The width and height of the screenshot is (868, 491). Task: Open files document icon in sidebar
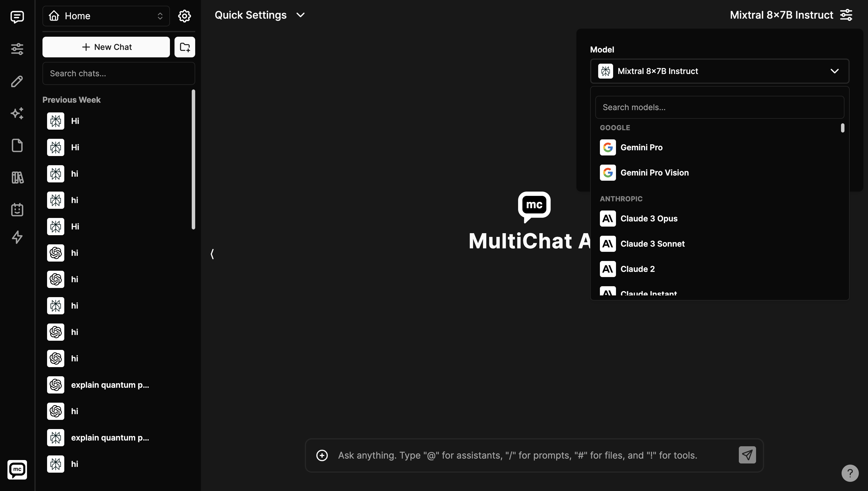[17, 145]
